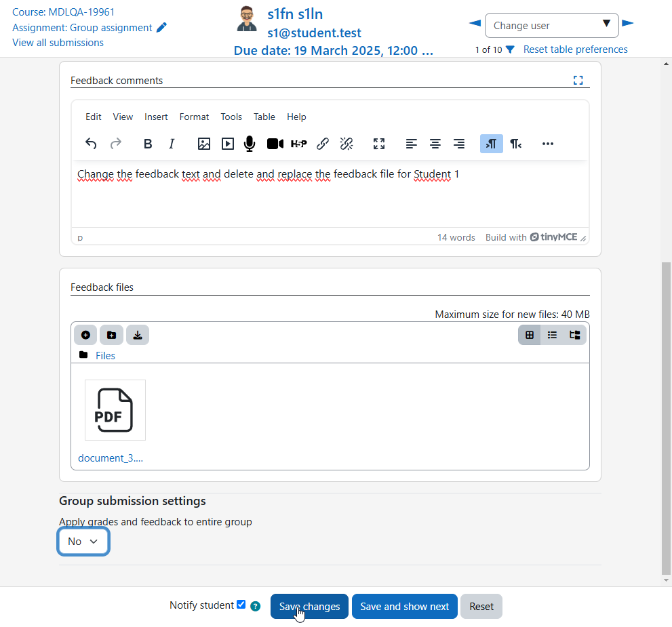Uncheck the Notify student checkbox

click(241, 605)
